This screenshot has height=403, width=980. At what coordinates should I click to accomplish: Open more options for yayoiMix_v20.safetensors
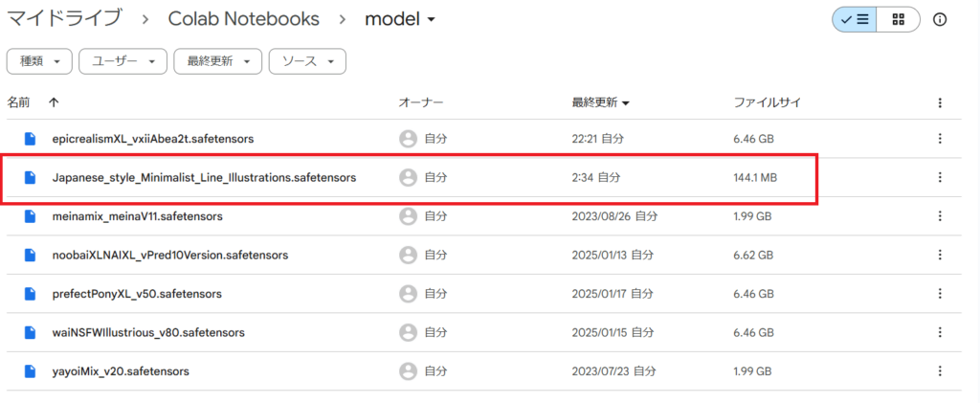tap(940, 371)
